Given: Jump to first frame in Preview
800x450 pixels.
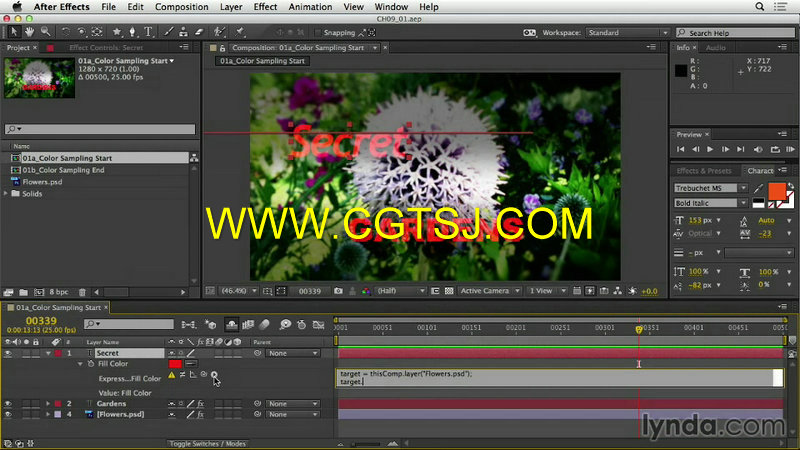Looking at the screenshot, I should click(x=681, y=149).
